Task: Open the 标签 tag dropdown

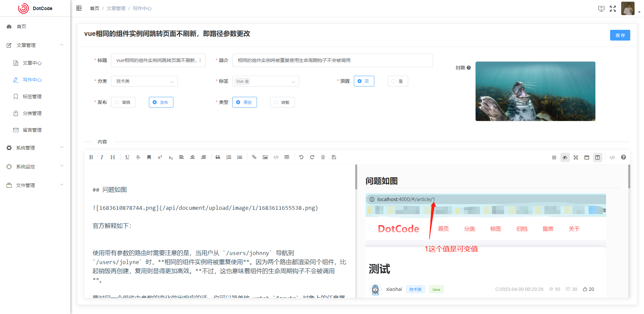Action: tap(266, 81)
